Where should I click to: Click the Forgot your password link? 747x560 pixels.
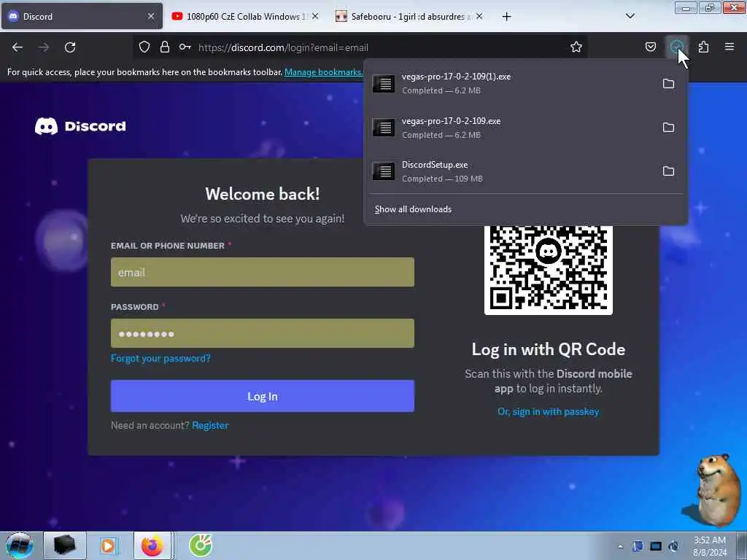point(160,358)
